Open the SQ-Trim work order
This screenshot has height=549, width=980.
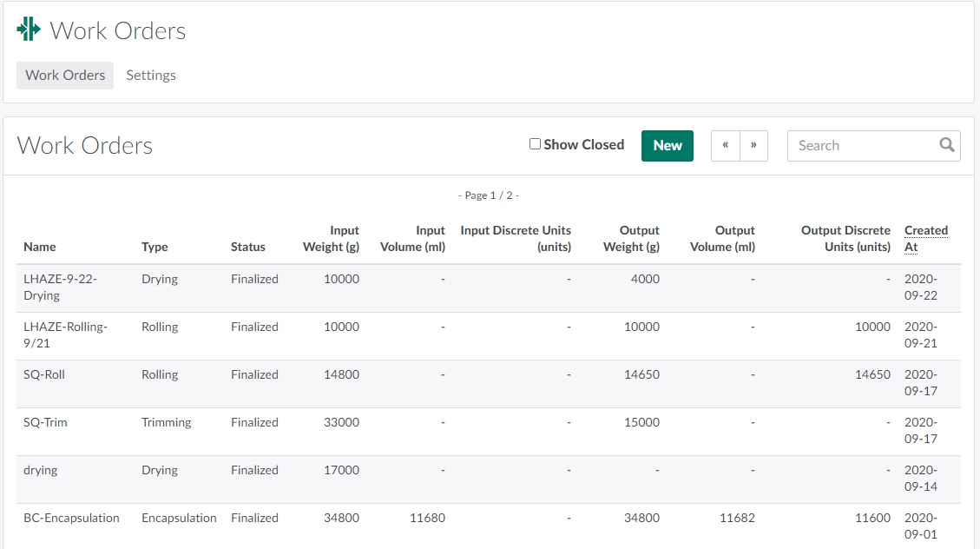pyautogui.click(x=45, y=423)
